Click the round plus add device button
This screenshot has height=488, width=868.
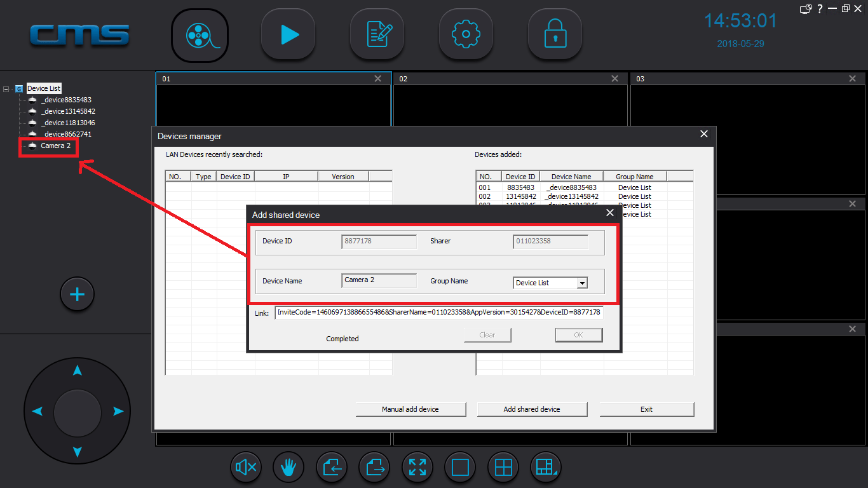(x=77, y=294)
